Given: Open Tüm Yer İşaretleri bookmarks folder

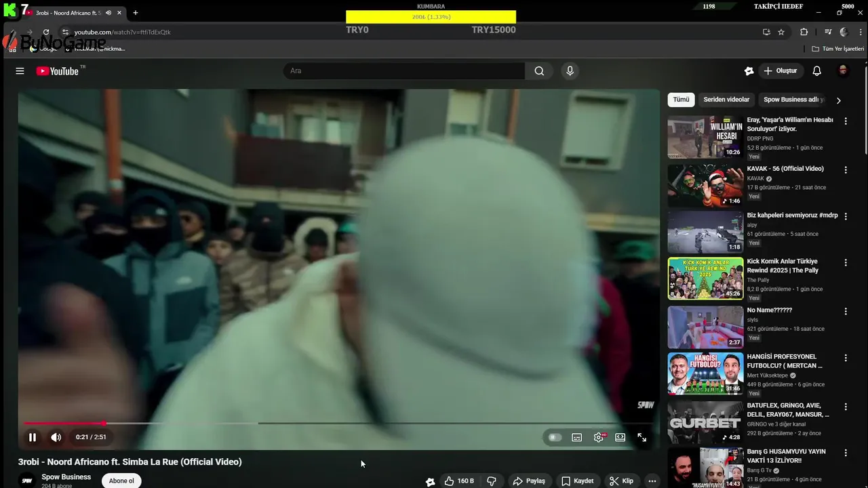Looking at the screenshot, I should click(x=838, y=49).
